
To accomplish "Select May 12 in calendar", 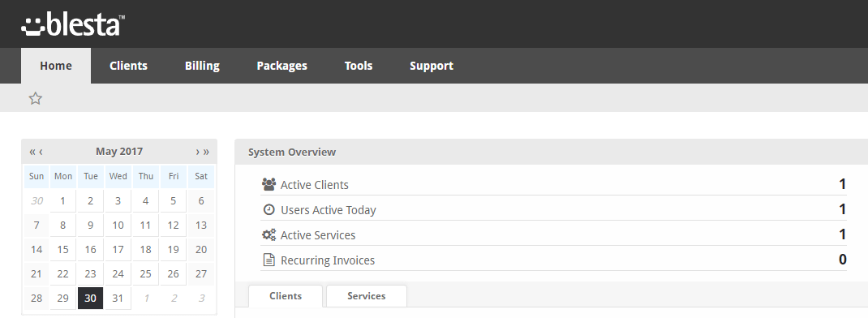I will click(174, 225).
